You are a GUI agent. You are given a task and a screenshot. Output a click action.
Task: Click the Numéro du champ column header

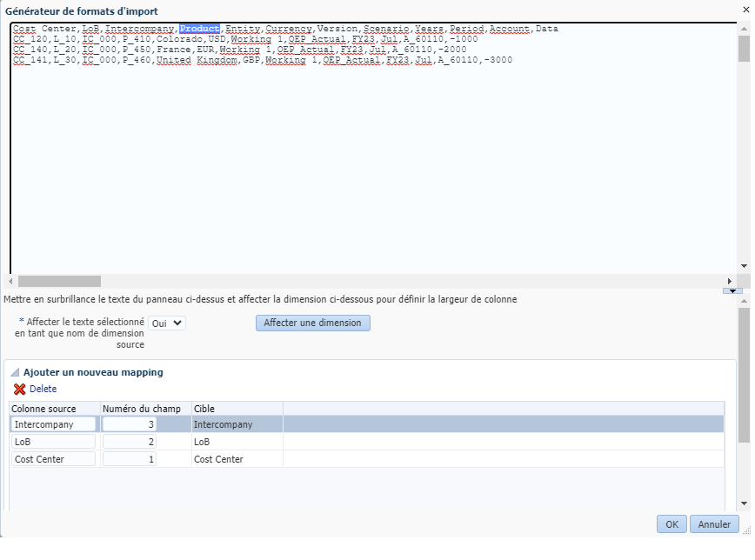coord(146,409)
